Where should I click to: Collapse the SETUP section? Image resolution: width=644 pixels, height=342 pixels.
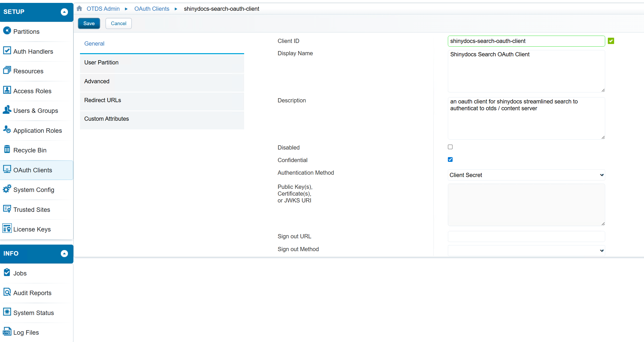64,12
